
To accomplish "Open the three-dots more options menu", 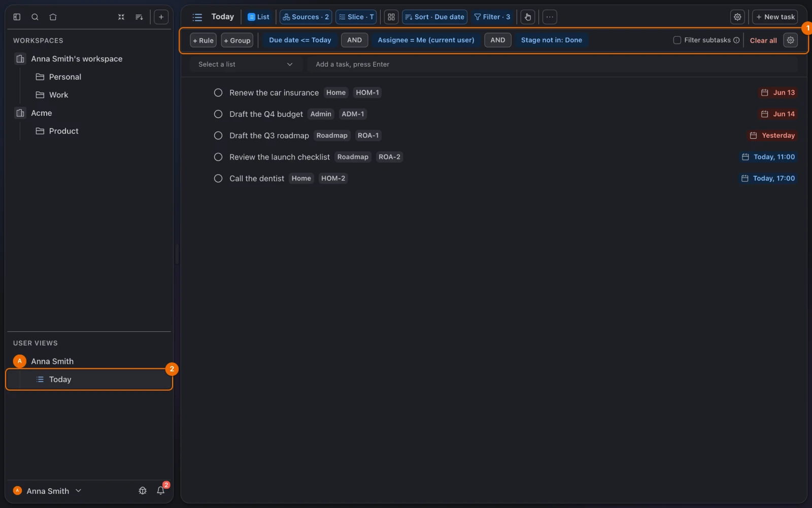I will click(550, 17).
